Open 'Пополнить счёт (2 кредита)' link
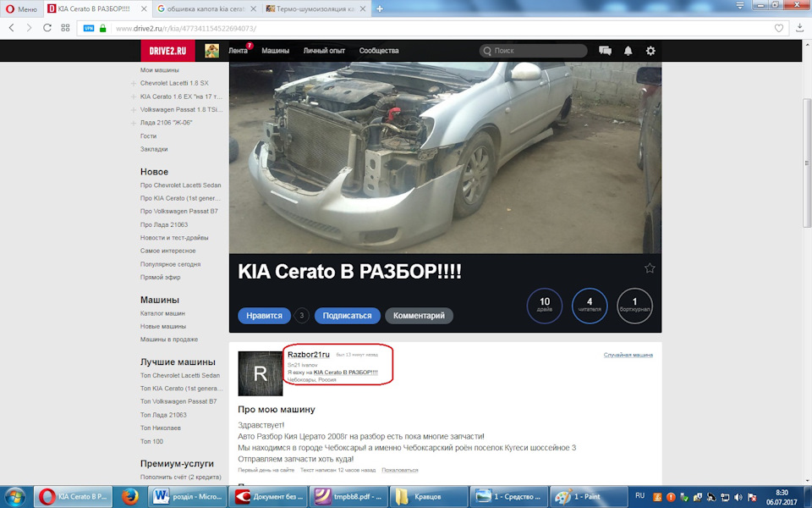Screen dimensions: 812x508 point(180,477)
